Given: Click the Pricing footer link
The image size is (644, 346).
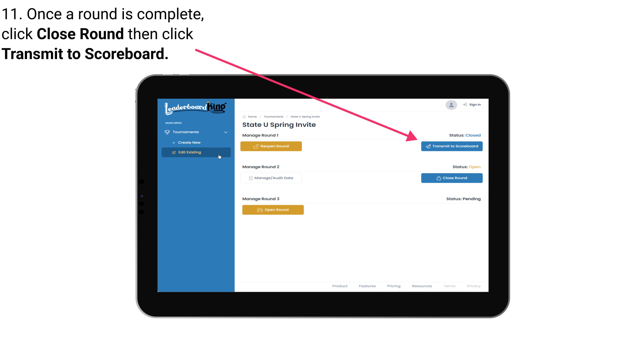Looking at the screenshot, I should pyautogui.click(x=393, y=286).
